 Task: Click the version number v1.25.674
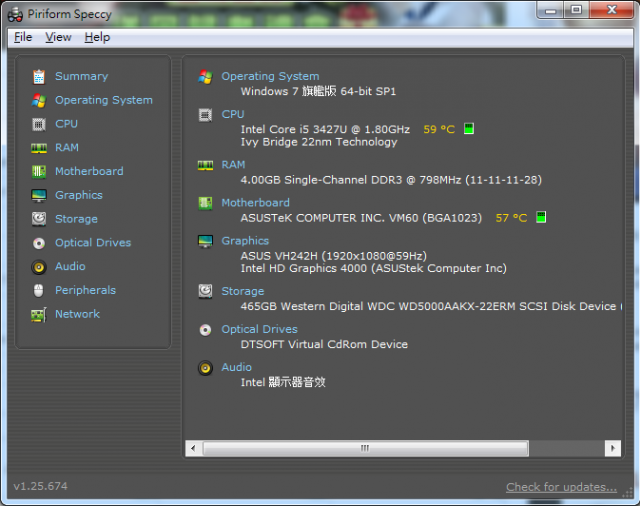(40, 486)
